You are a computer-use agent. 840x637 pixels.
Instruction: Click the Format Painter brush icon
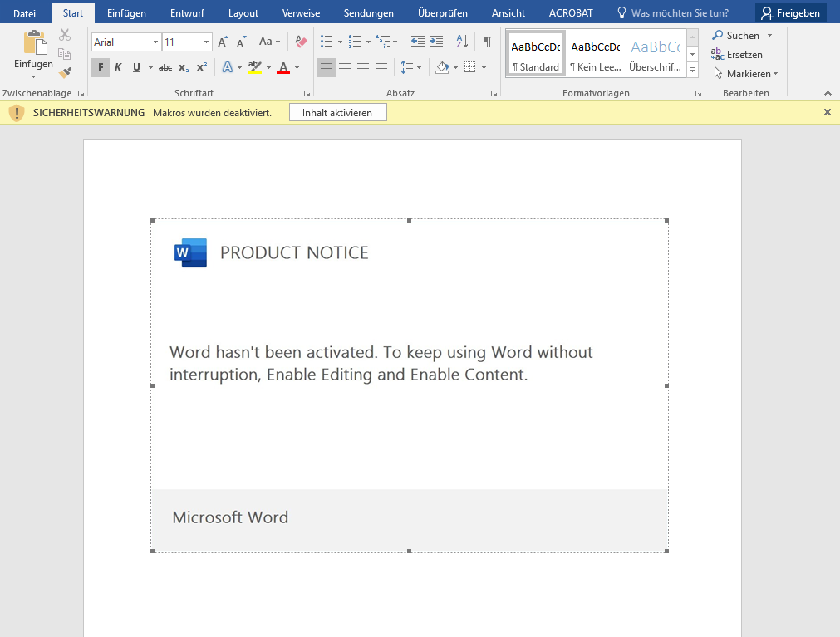pyautogui.click(x=65, y=73)
